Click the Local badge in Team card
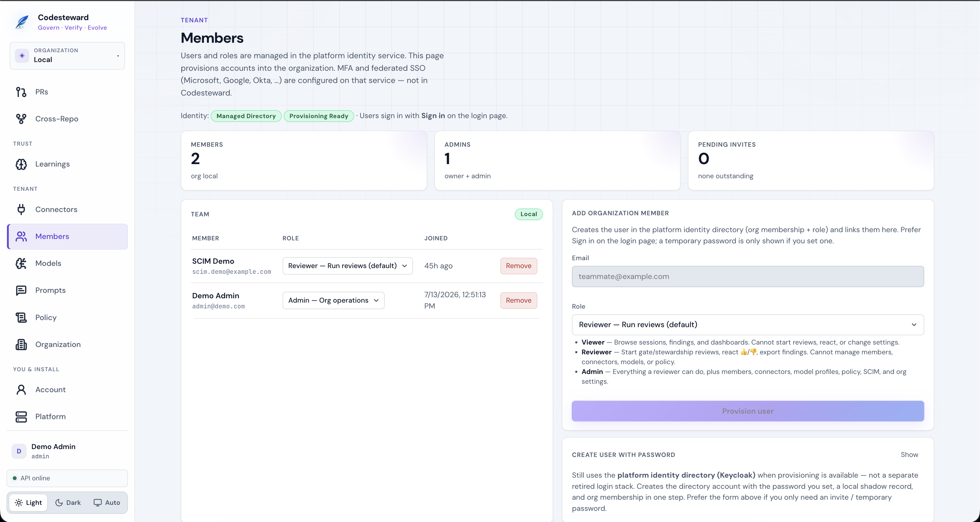Screen dimensions: 980x522 coord(529,214)
